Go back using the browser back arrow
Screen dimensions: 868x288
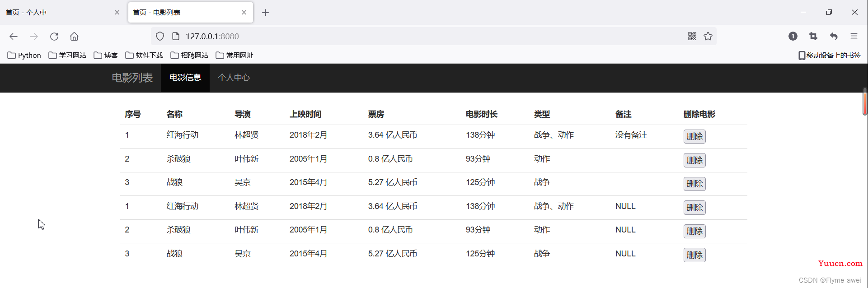pyautogui.click(x=14, y=37)
